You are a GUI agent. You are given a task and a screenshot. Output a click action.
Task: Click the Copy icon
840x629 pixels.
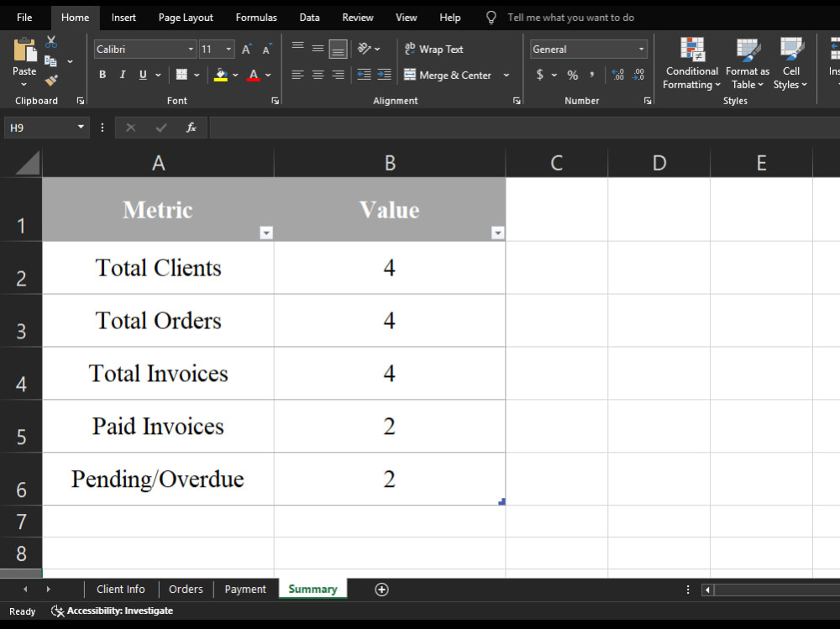coord(50,61)
